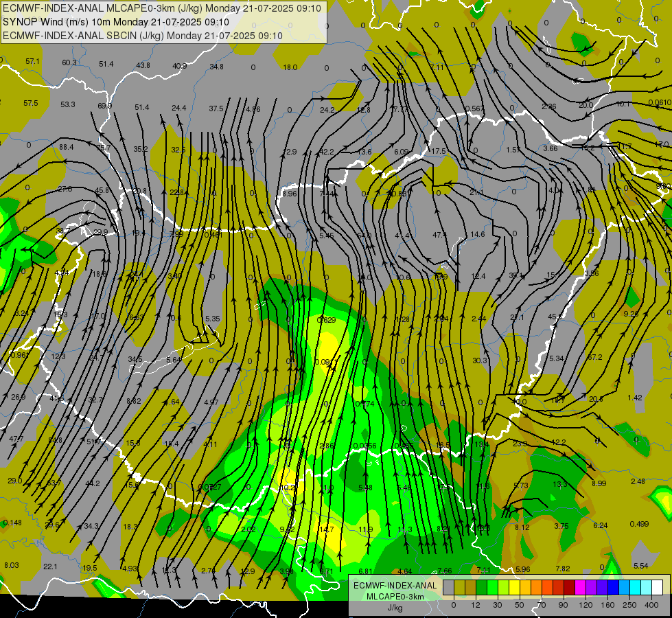Click the map value '43.8'
The height and width of the screenshot is (618, 672).
coord(143,65)
